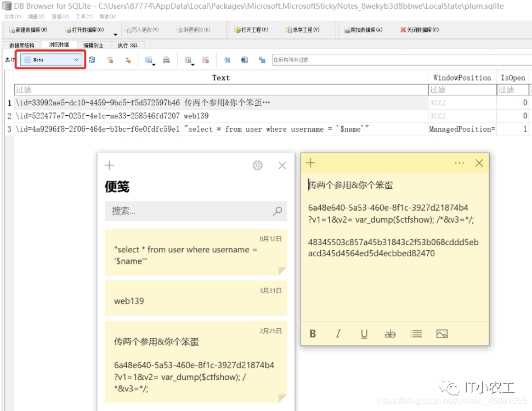The height and width of the screenshot is (411, 532).
Task: Toggle Bold formatting in sticky note
Action: [313, 334]
